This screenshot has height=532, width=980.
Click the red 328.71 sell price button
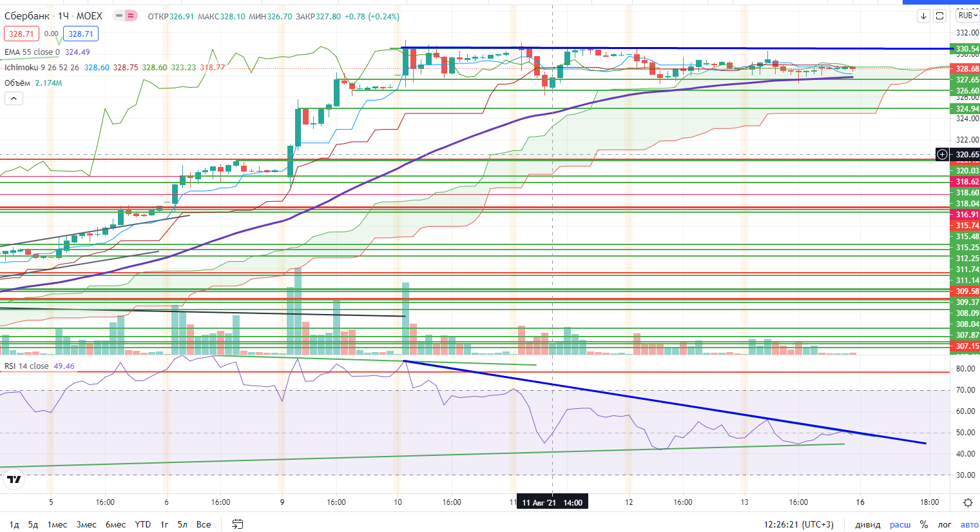click(x=21, y=34)
